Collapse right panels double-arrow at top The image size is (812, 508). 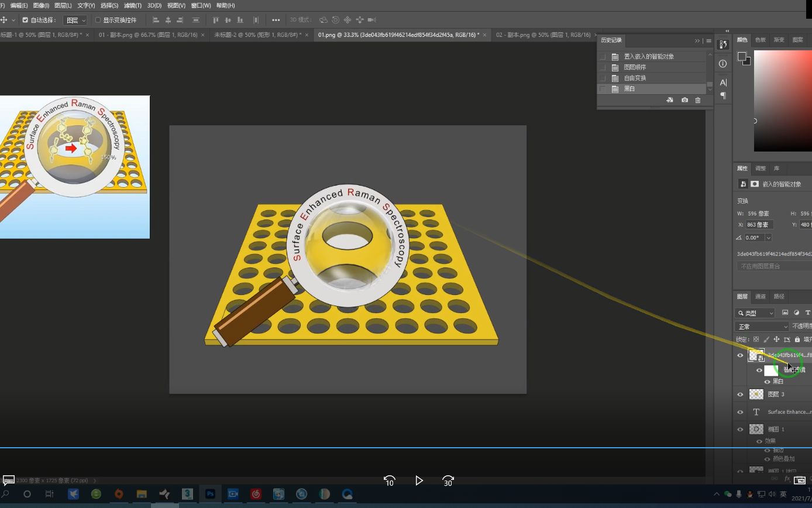pyautogui.click(x=727, y=31)
